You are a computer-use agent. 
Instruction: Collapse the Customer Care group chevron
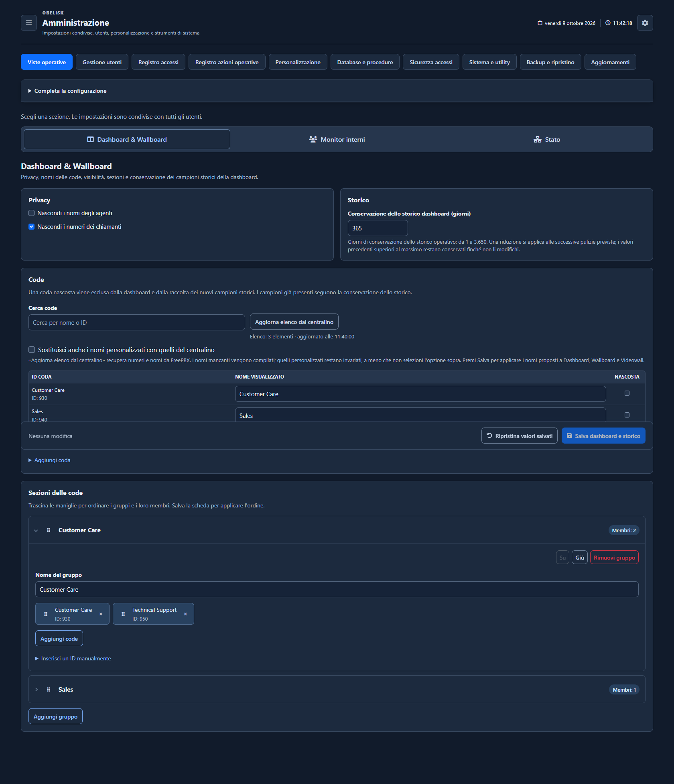(x=36, y=531)
